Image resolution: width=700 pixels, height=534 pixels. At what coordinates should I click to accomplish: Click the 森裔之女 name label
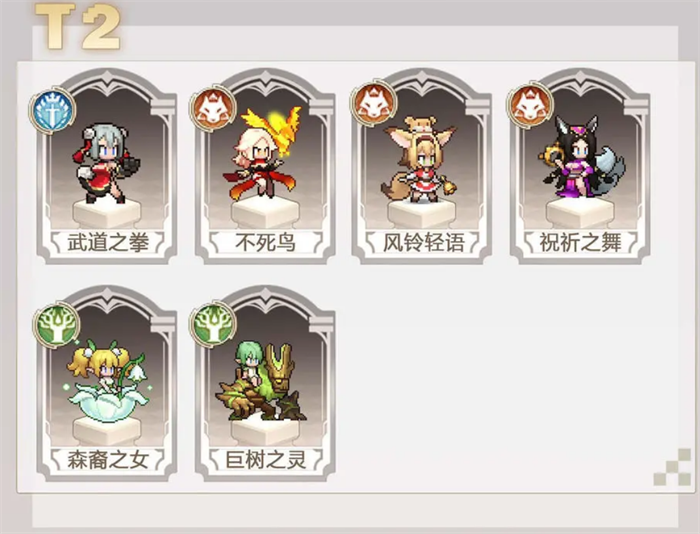(x=108, y=459)
